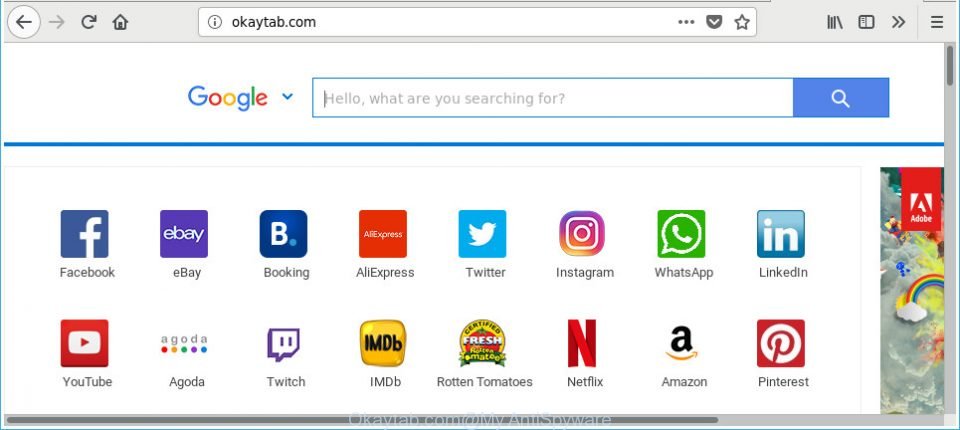Open the Netflix shortcut icon
This screenshot has width=960, height=430.
582,343
